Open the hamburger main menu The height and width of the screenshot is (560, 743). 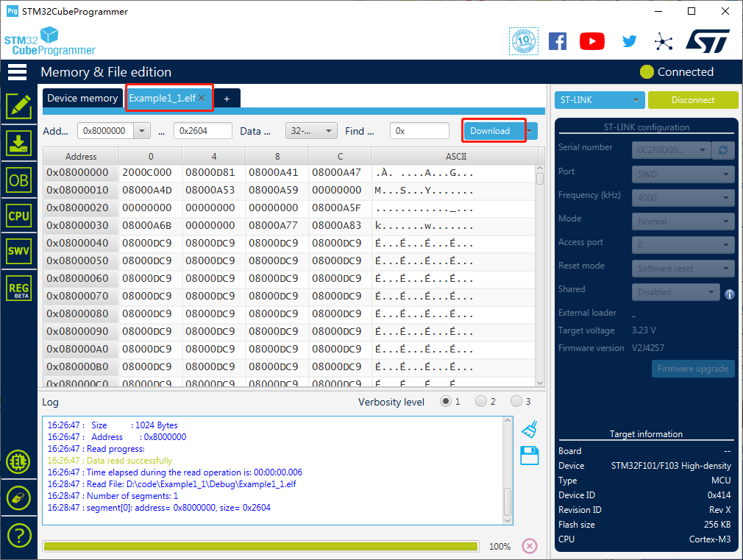pos(17,72)
